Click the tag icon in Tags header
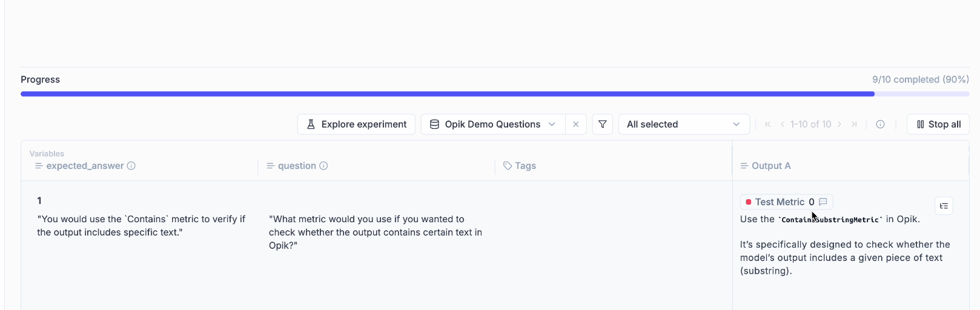Screen dimensions: 980x310 pos(508,166)
